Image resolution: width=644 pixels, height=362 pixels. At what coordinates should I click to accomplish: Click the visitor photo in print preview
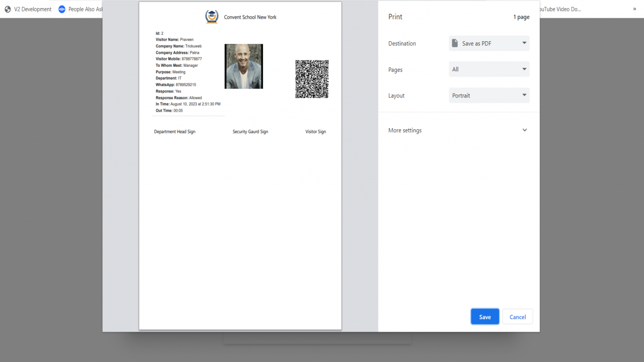click(x=244, y=66)
